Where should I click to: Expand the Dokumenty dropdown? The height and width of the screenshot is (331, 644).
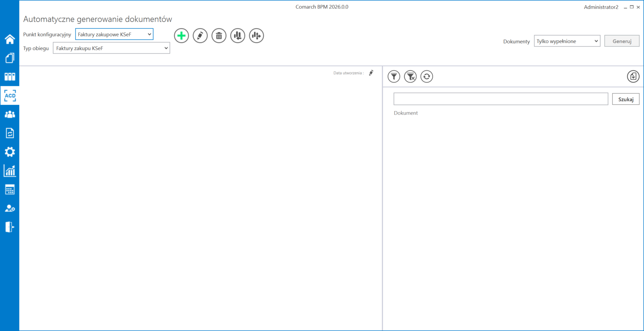[x=567, y=41]
